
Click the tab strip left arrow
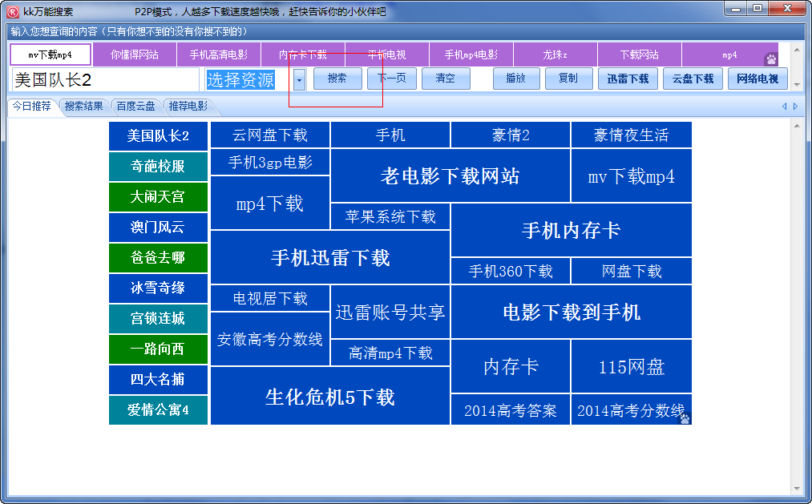pyautogui.click(x=784, y=106)
